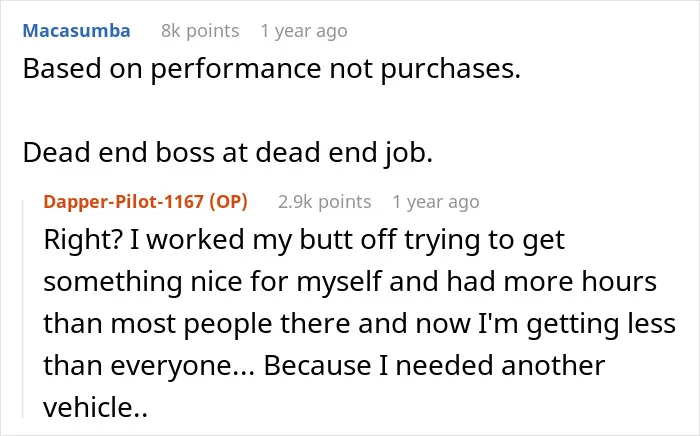Click the final word "vehicle.." in the reply

(96, 407)
